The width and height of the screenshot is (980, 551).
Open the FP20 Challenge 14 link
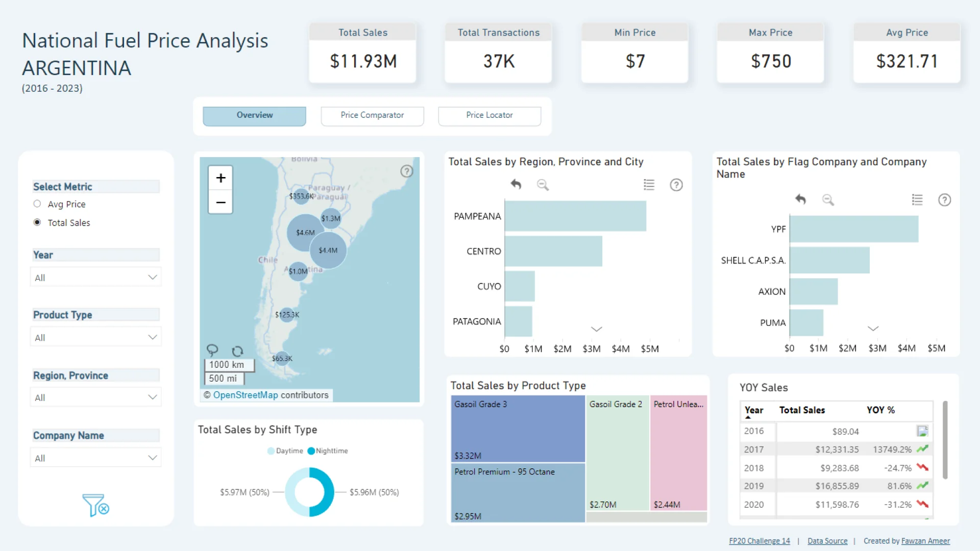[x=759, y=541]
